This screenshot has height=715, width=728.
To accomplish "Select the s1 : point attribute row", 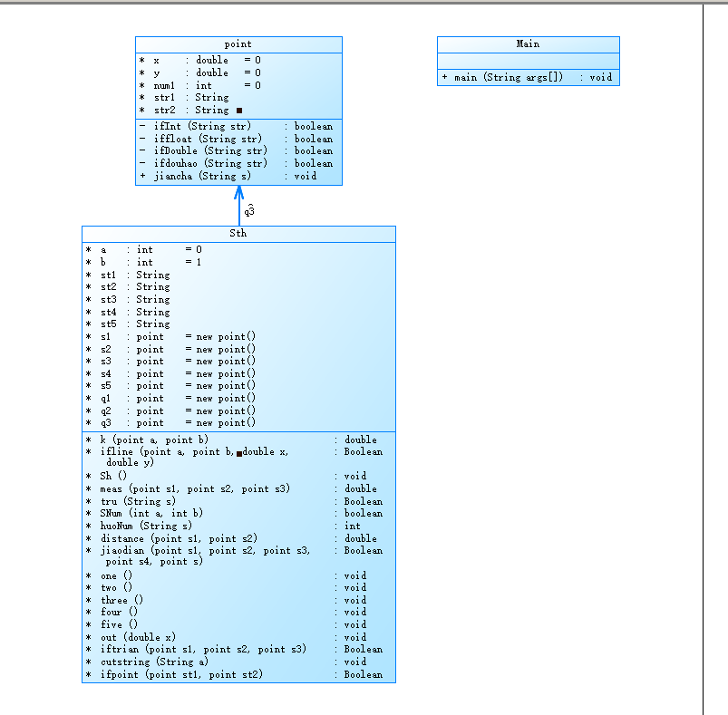I will pos(170,336).
